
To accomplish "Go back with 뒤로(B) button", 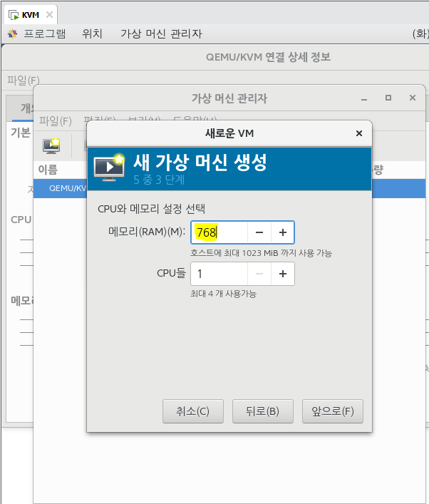I will pyautogui.click(x=262, y=411).
